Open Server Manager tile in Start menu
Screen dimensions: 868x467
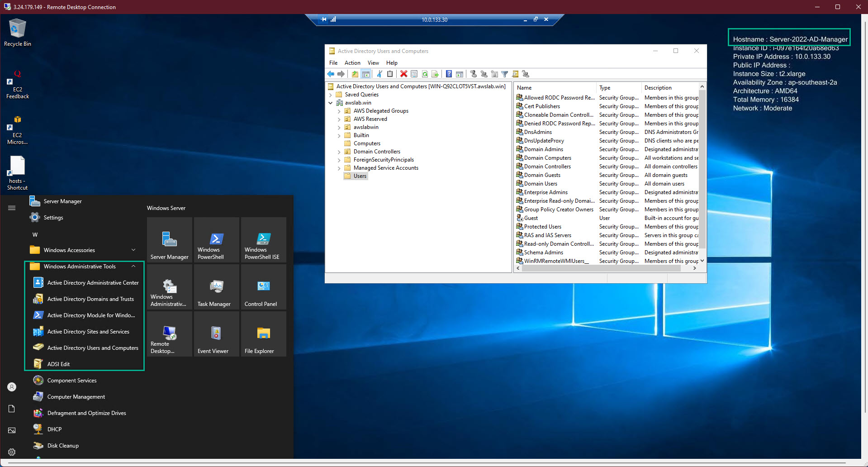tap(170, 240)
